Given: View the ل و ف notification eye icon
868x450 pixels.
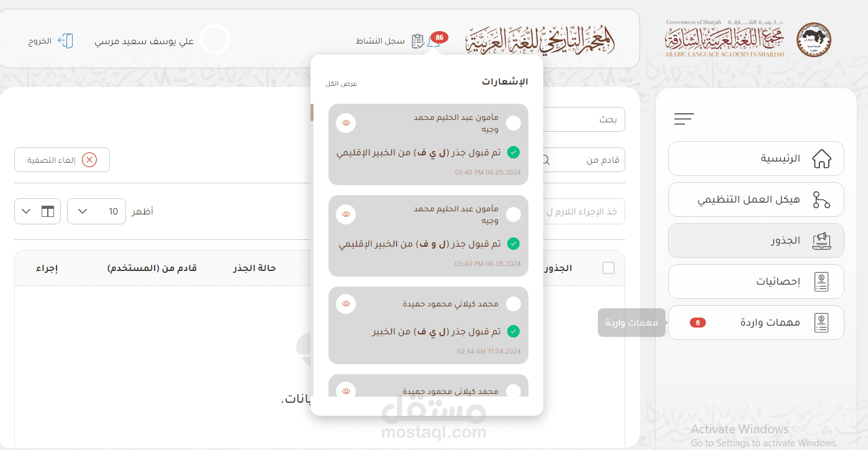Looking at the screenshot, I should [346, 214].
